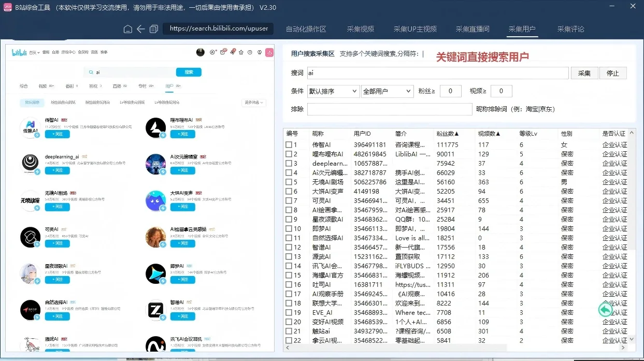Click the home icon beside the address bar
This screenshot has width=644, height=361.
[128, 29]
